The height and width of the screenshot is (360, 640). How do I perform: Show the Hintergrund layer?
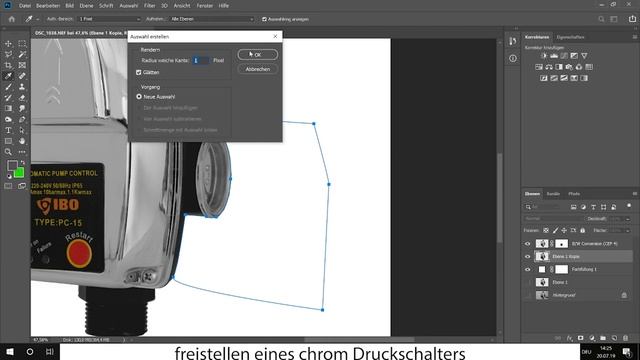point(527,295)
